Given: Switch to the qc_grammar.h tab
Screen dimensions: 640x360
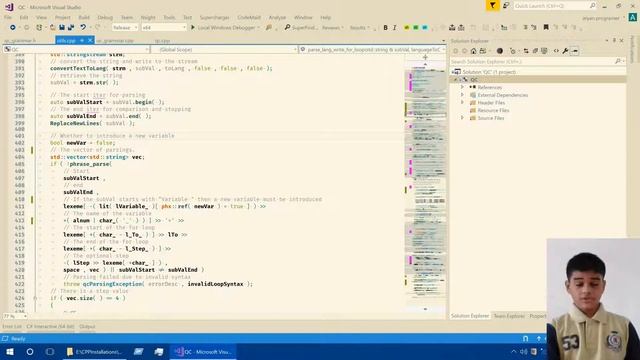Looking at the screenshot, I should pos(20,40).
